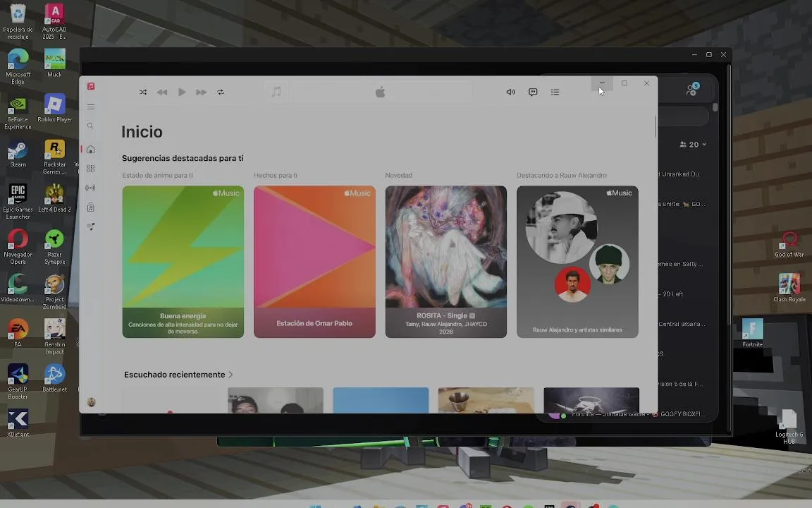Select the 'Unranked Du...' entry in background window
The width and height of the screenshot is (812, 508).
click(682, 174)
